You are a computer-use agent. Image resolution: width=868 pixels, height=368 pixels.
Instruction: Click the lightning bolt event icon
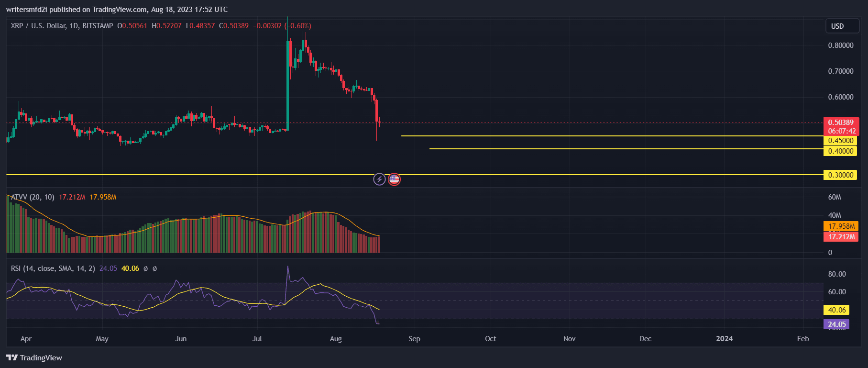pyautogui.click(x=379, y=179)
